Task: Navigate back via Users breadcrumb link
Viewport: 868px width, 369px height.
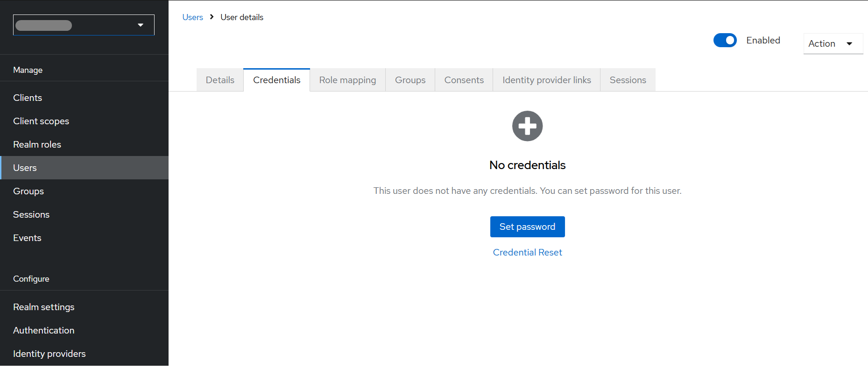Action: point(192,17)
